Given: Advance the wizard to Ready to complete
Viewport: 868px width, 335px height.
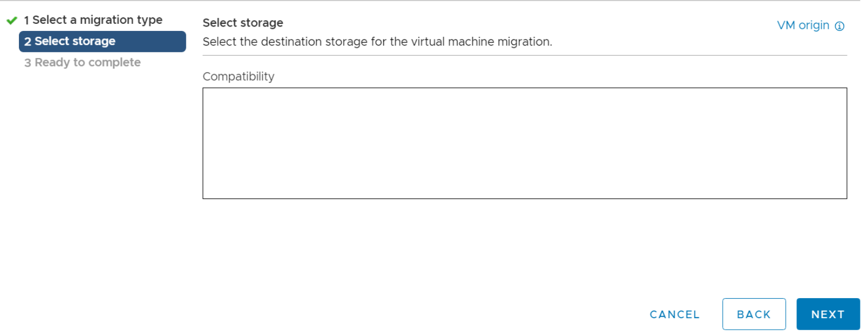Looking at the screenshot, I should [x=827, y=314].
